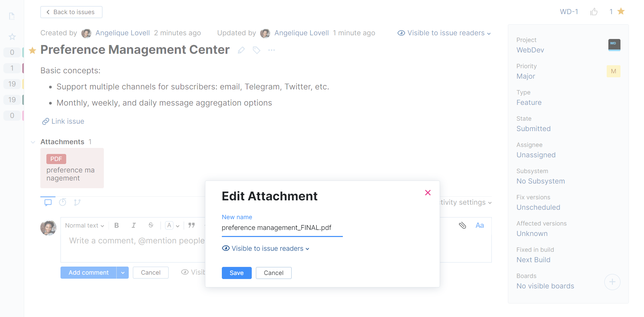Collapse the Attachments section
Viewport: 644px width, 317px height.
[x=33, y=142]
